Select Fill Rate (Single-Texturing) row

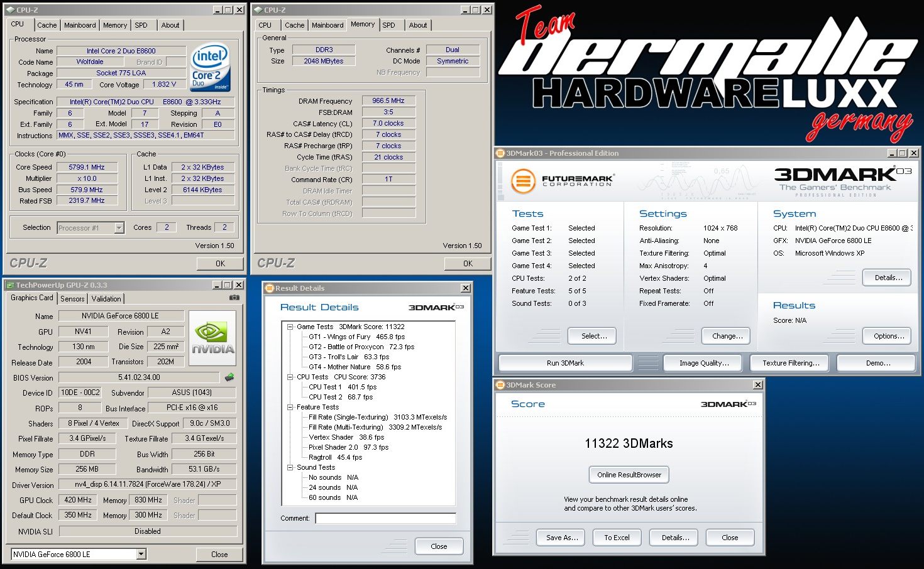pyautogui.click(x=378, y=417)
